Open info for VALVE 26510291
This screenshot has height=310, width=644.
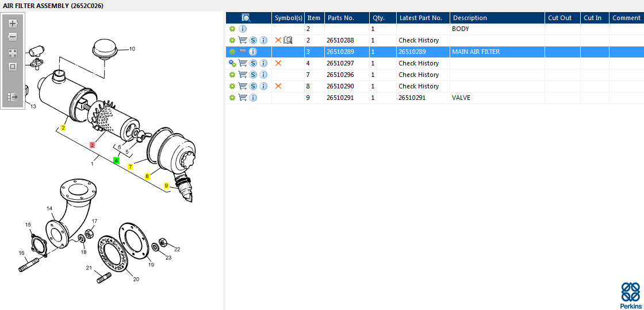pyautogui.click(x=253, y=98)
